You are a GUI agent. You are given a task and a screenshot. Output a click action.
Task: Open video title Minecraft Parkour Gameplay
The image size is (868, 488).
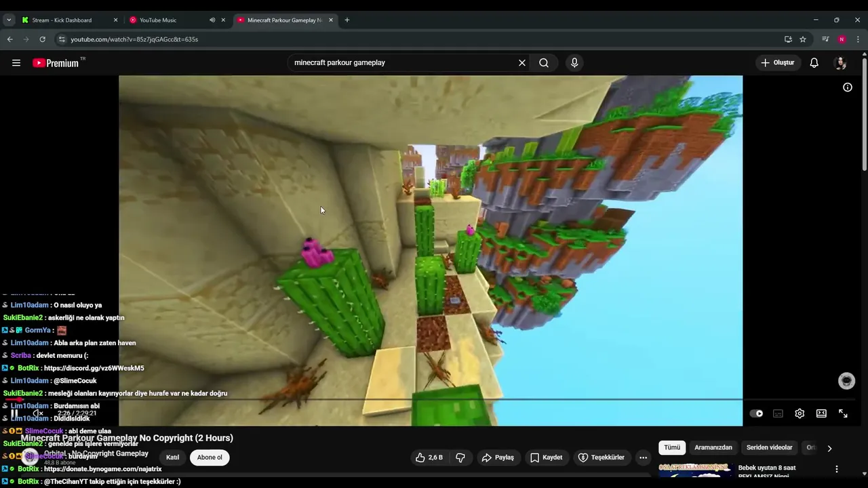pyautogui.click(x=127, y=438)
